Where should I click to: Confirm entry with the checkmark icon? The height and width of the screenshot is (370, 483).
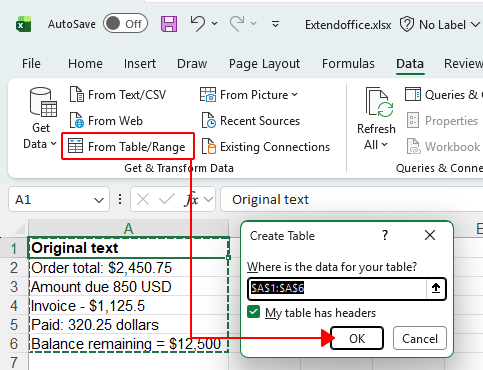pyautogui.click(x=167, y=199)
